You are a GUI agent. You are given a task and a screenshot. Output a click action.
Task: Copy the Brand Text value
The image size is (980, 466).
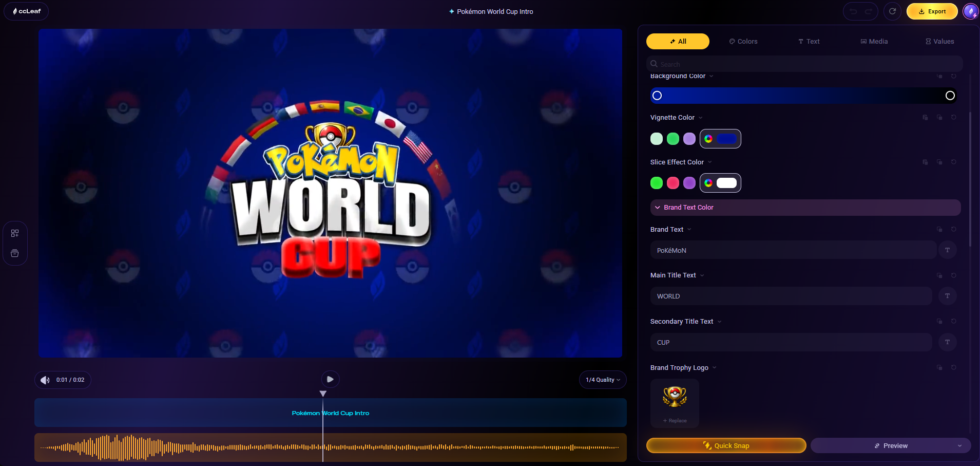(939, 230)
